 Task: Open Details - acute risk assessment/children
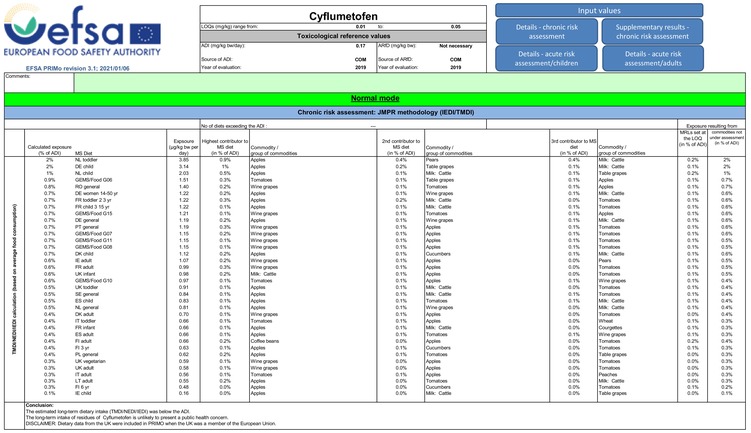click(x=546, y=58)
